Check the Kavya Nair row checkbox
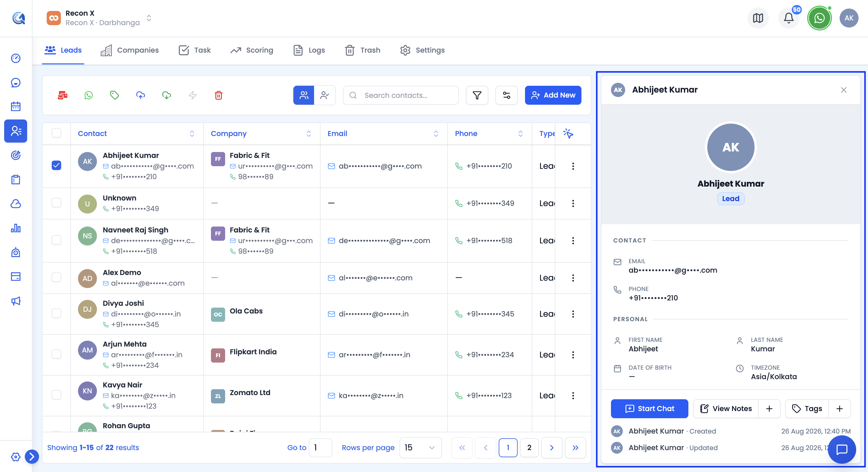Viewport: 868px width, 472px height. pos(56,395)
